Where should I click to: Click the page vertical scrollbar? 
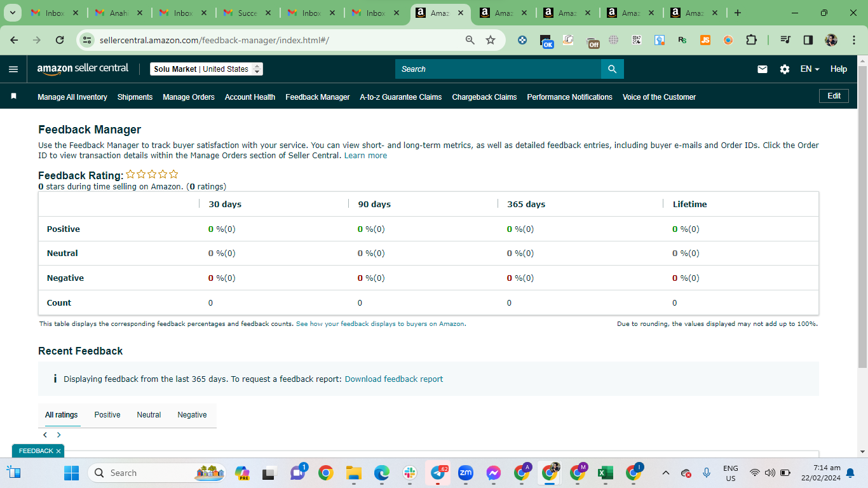tap(862, 216)
